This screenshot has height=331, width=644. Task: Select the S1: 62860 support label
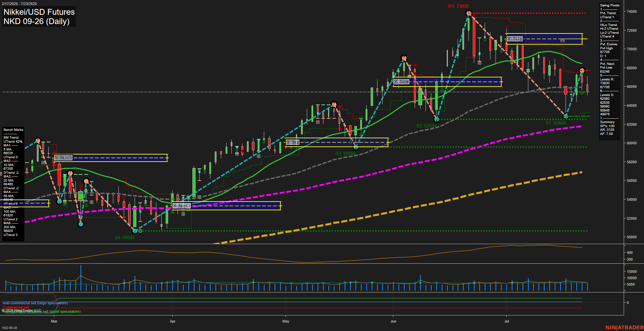[555, 123]
